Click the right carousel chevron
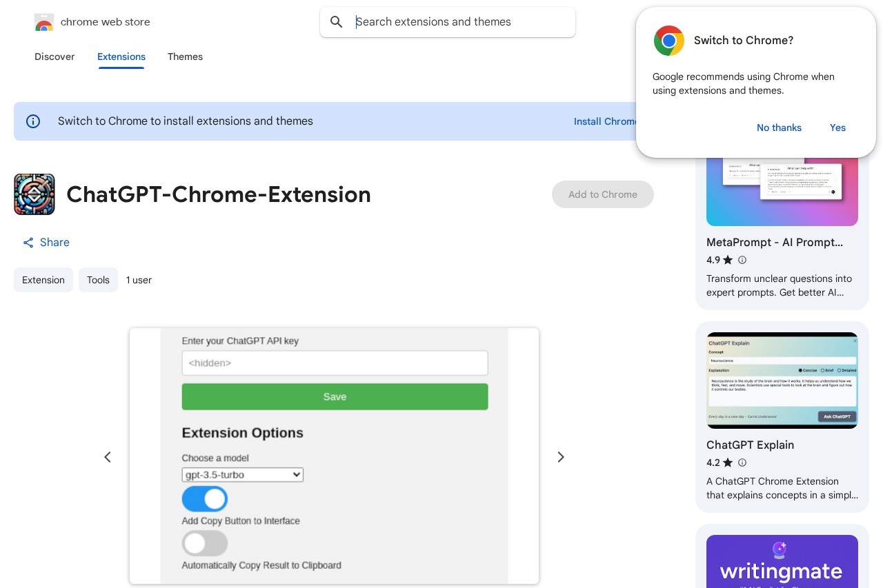The height and width of the screenshot is (588, 883). click(x=560, y=457)
